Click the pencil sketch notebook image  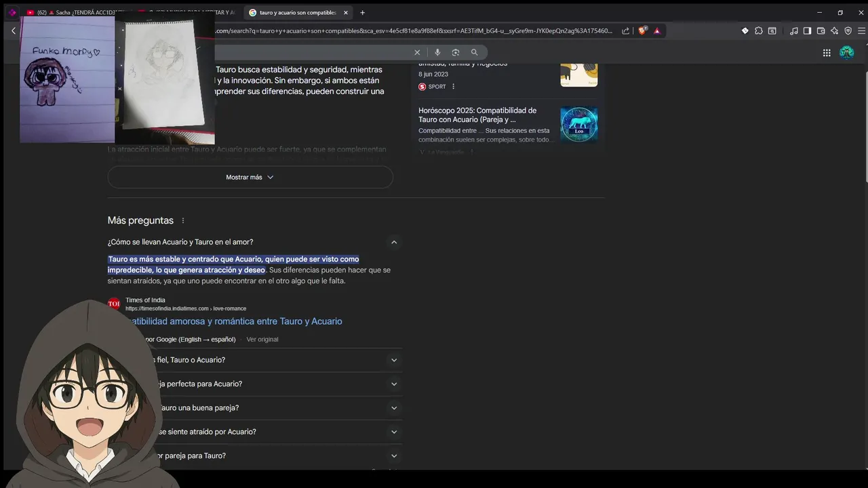166,79
